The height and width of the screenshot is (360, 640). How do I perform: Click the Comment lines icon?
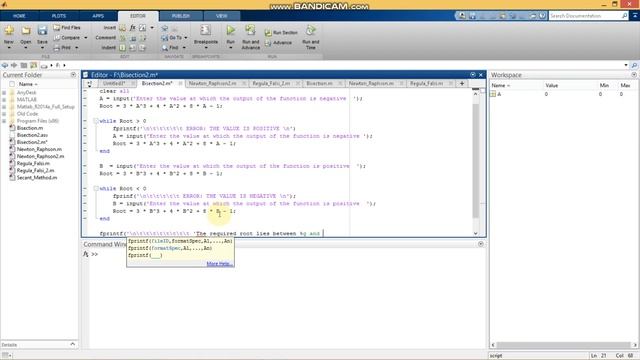tap(122, 38)
